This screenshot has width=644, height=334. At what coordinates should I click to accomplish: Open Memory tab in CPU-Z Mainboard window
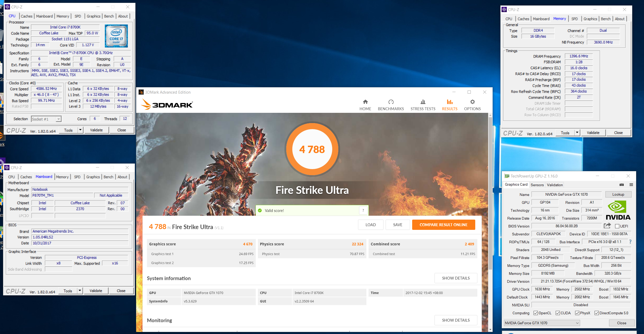(62, 177)
